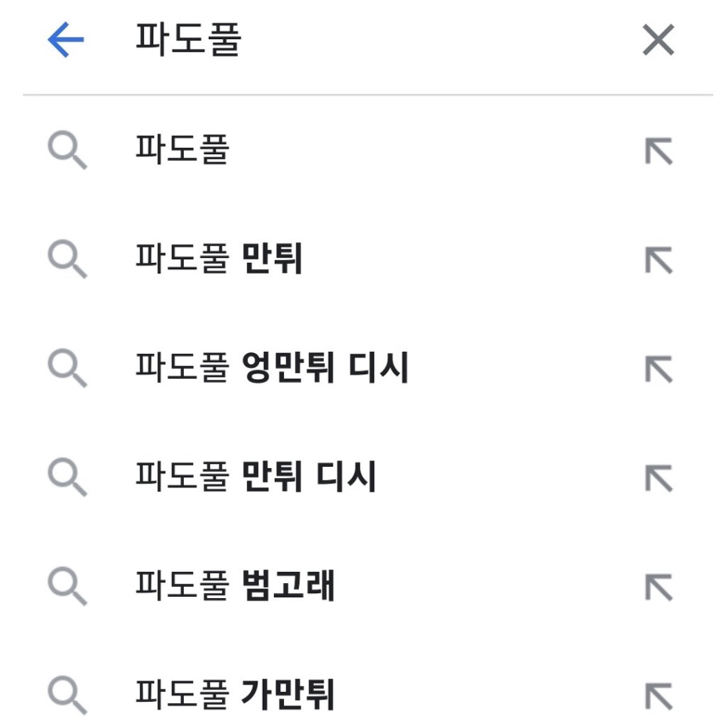The height and width of the screenshot is (728, 727).
Task: Tap the insert arrow for '파도풀 가만튀'
Action: (659, 696)
